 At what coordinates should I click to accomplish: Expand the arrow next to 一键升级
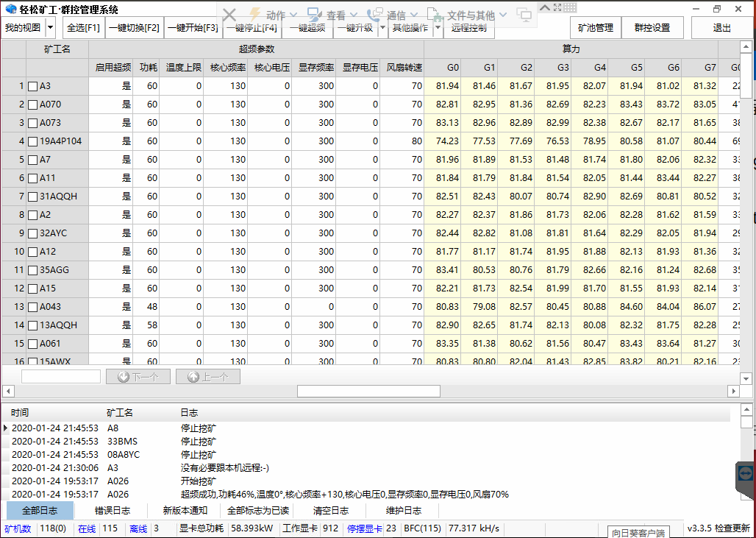pyautogui.click(x=382, y=28)
